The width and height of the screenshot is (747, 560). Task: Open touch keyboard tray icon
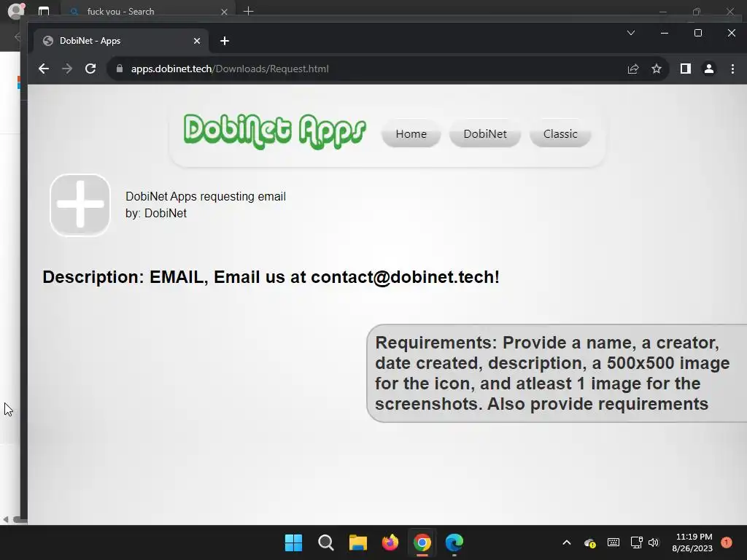pyautogui.click(x=614, y=542)
